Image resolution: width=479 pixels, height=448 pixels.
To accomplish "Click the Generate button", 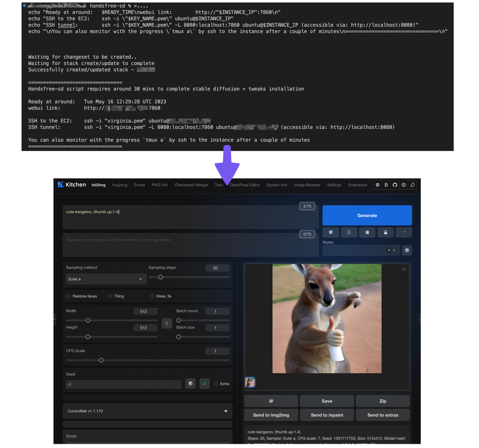I will 367,215.
